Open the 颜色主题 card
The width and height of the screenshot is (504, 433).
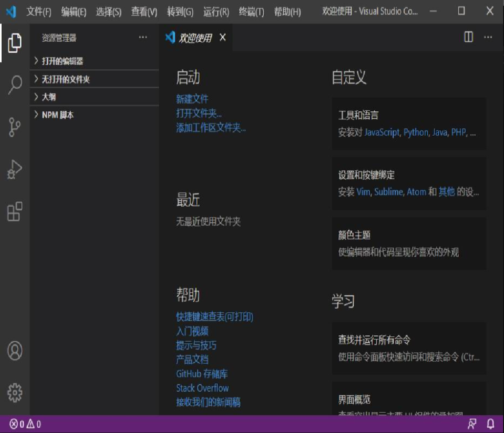(x=409, y=244)
